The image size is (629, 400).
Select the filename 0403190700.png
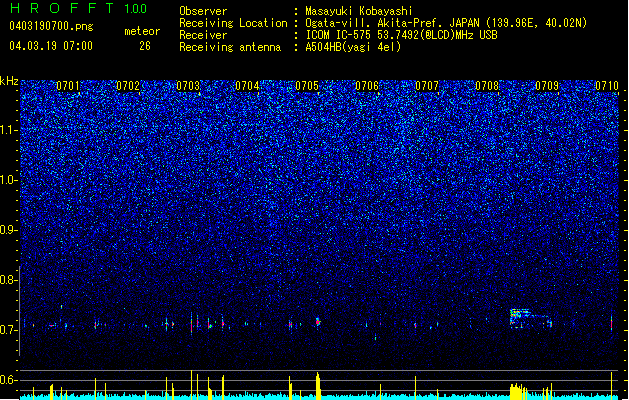click(x=51, y=27)
